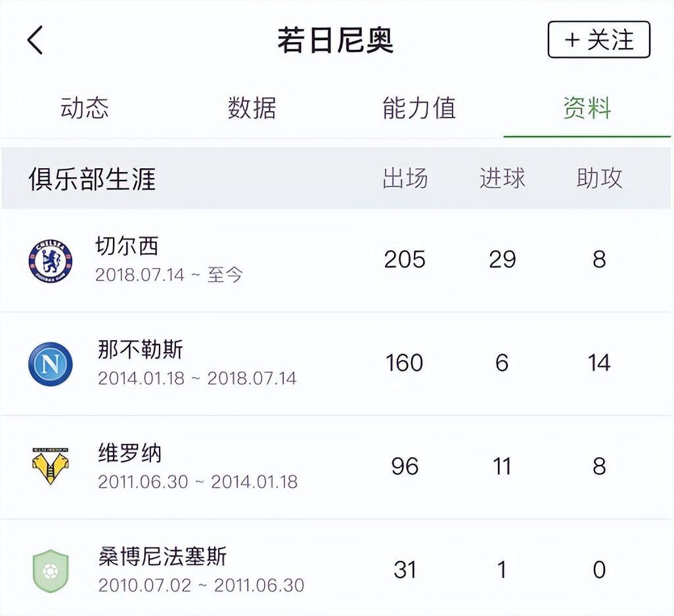This screenshot has width=674, height=616.
Task: Tap the +关注 follow button
Action: click(x=598, y=40)
